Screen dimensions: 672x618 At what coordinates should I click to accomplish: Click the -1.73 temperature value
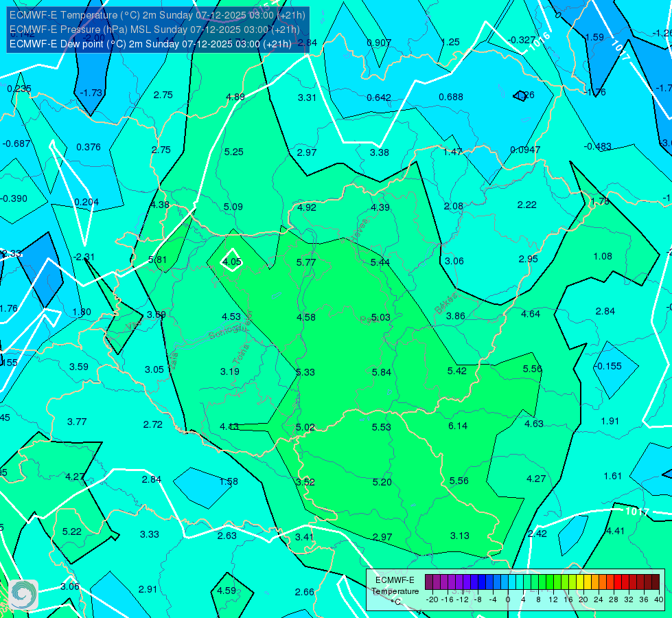coord(91,93)
